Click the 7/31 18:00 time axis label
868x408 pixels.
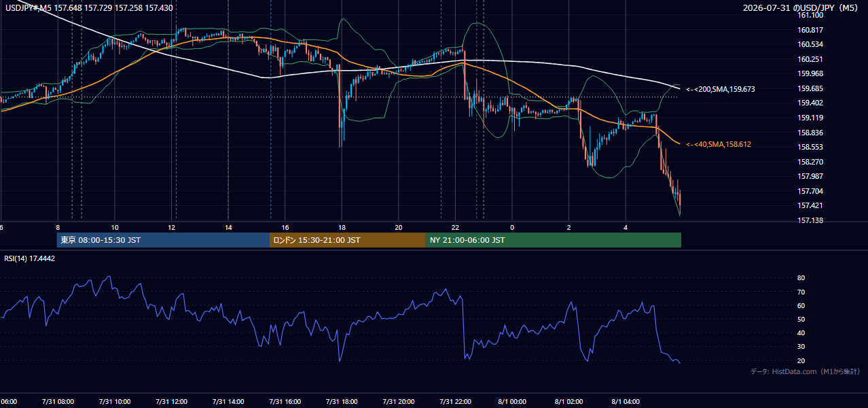pos(342,402)
